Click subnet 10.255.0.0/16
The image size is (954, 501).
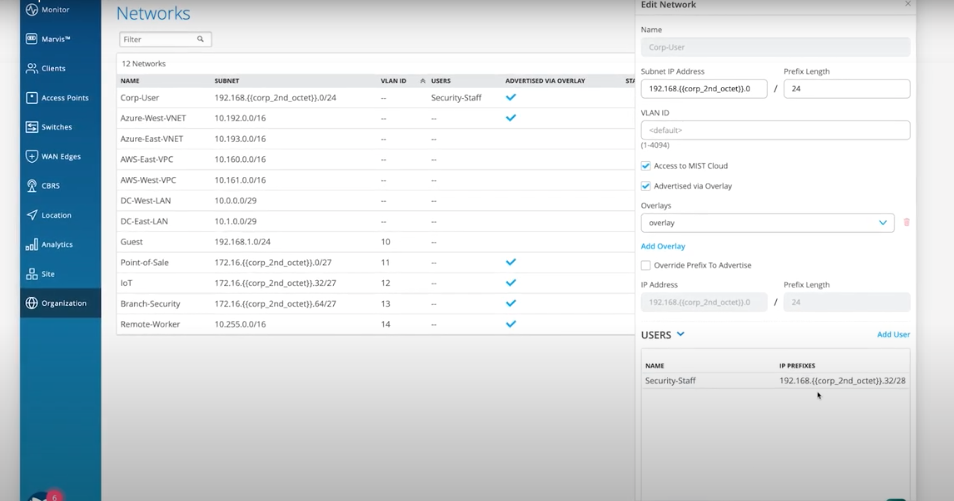[x=240, y=324]
